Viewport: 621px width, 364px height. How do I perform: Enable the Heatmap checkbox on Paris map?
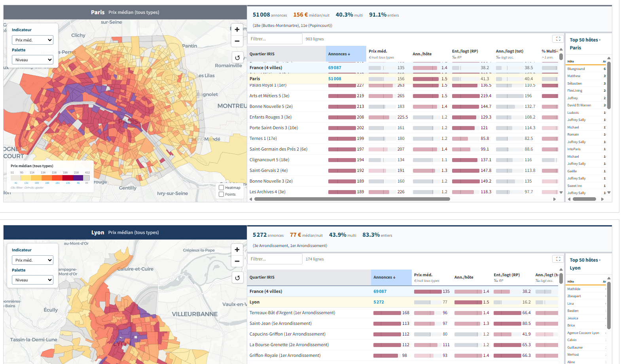tap(222, 188)
